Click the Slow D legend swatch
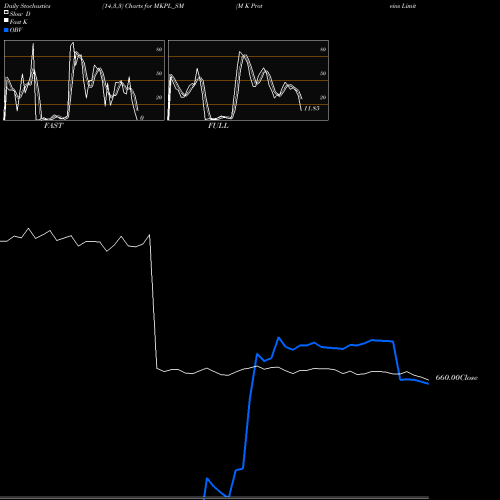Viewport: 500px width, 500px height. pos(6,12)
